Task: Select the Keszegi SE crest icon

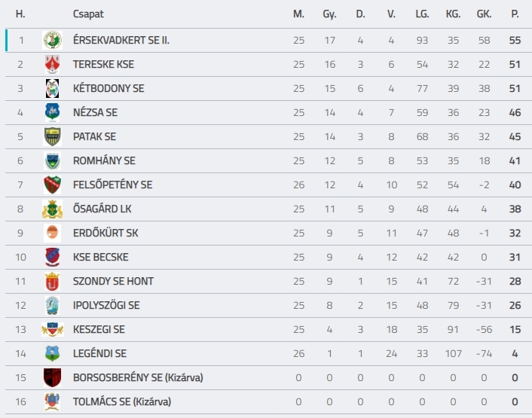Action: 52,330
